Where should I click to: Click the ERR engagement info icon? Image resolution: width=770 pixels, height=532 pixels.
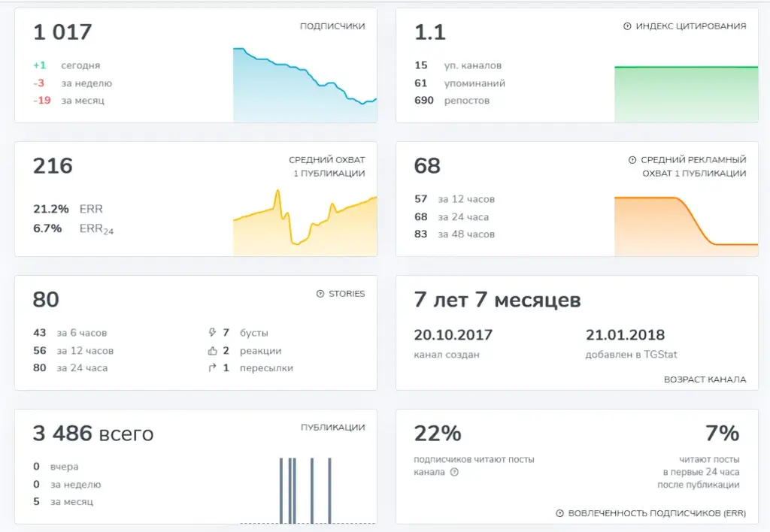pos(559,513)
